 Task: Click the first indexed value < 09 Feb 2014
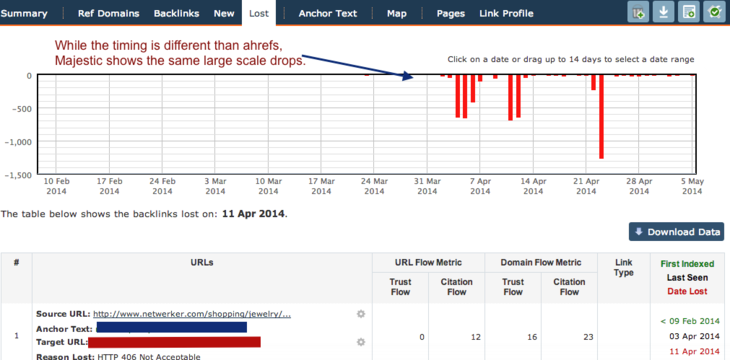[690, 321]
